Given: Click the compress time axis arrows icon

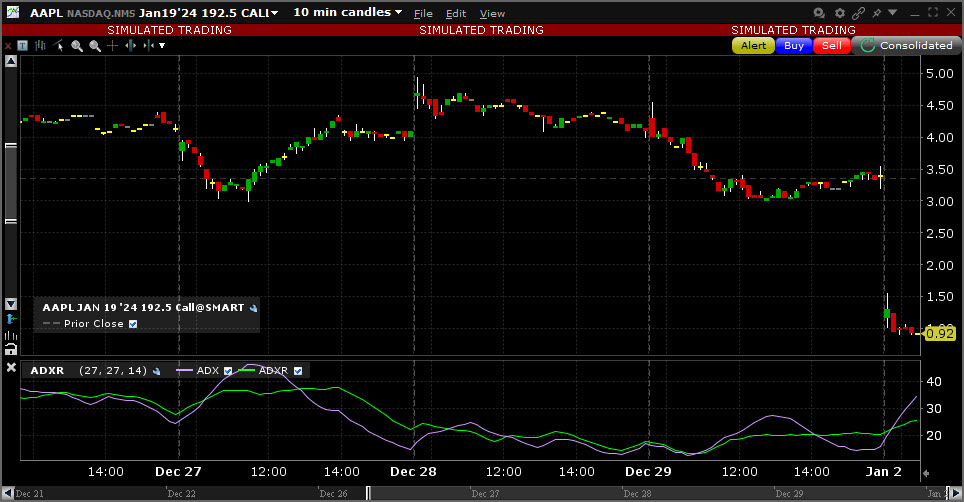Looking at the screenshot, I should tap(148, 45).
